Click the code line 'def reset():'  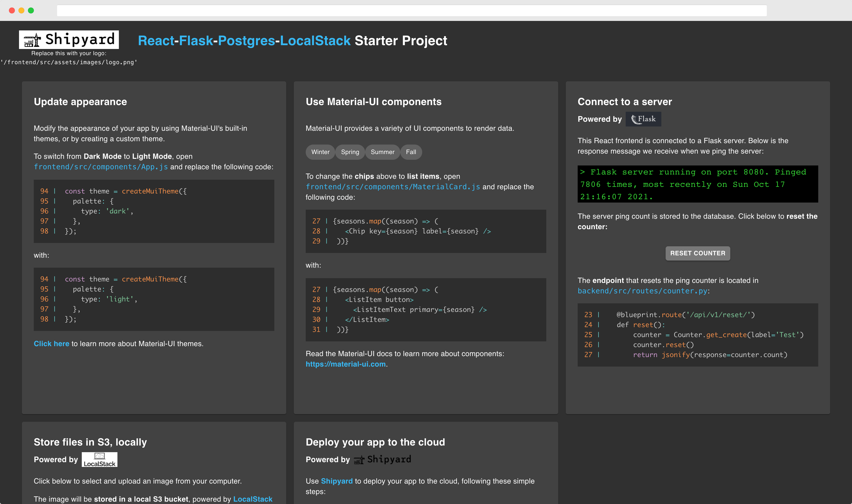coord(641,325)
